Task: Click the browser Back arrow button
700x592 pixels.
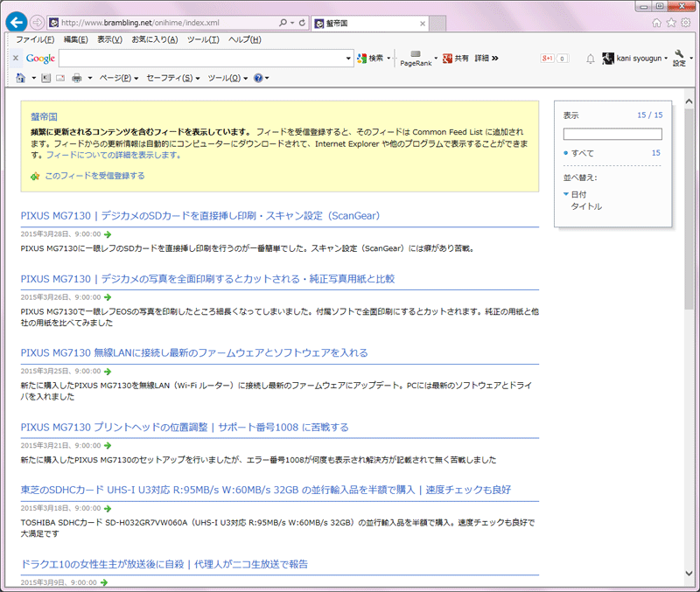Action: (16, 22)
